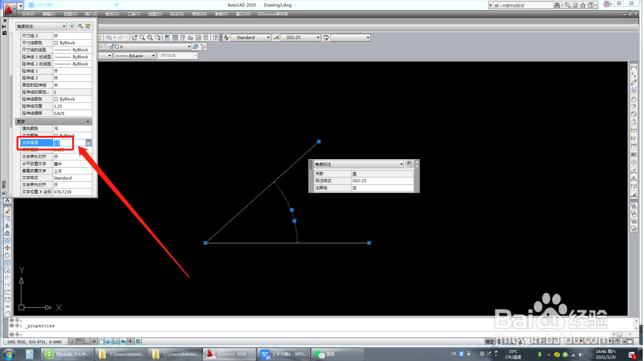This screenshot has height=361, width=644.
Task: Select the Zoom window tool
Action: (x=150, y=37)
